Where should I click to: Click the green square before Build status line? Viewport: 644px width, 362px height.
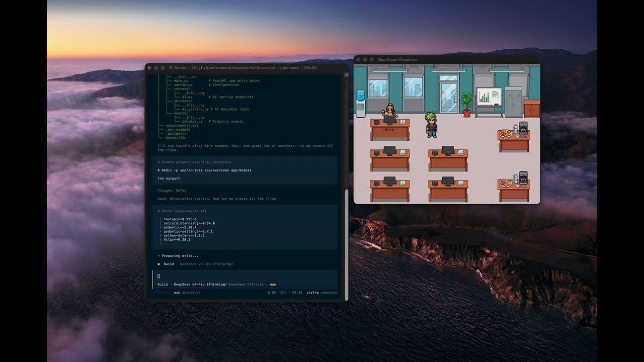coord(158,264)
